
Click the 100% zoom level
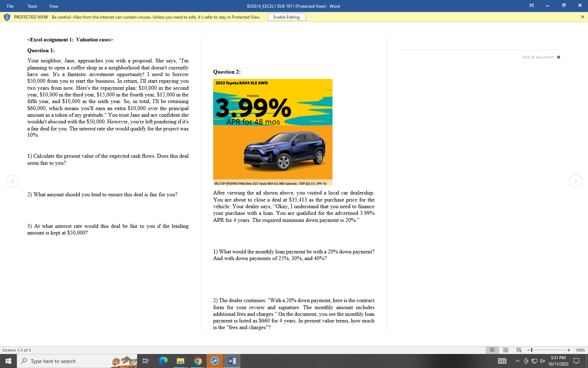point(580,350)
